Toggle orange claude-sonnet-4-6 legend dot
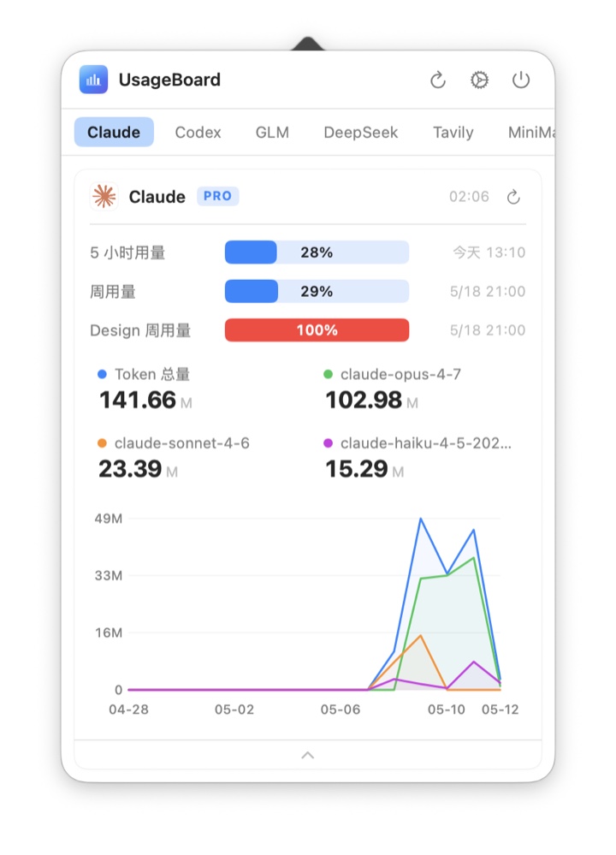The height and width of the screenshot is (855, 616). pyautogui.click(x=102, y=443)
